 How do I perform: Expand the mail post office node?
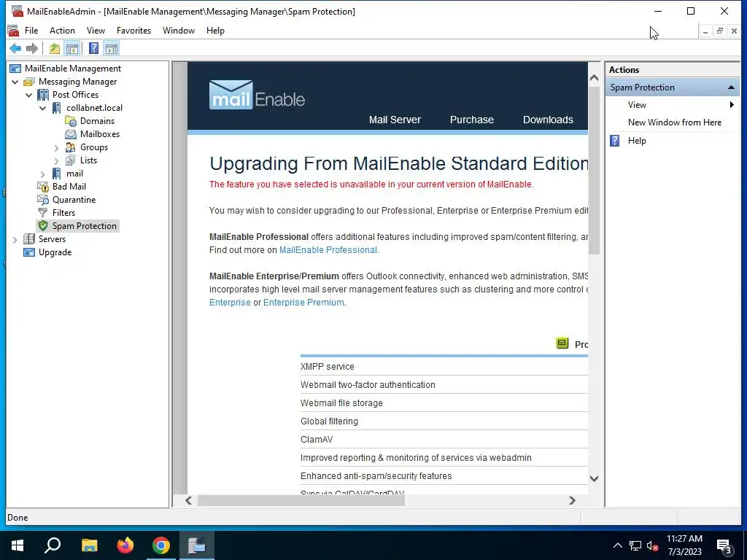point(43,174)
